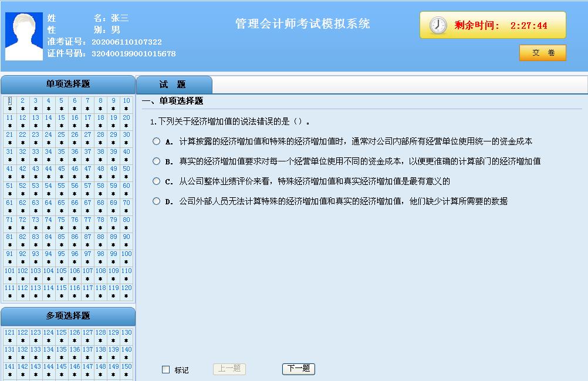
Task: Click the candidate avatar photo
Action: click(24, 36)
